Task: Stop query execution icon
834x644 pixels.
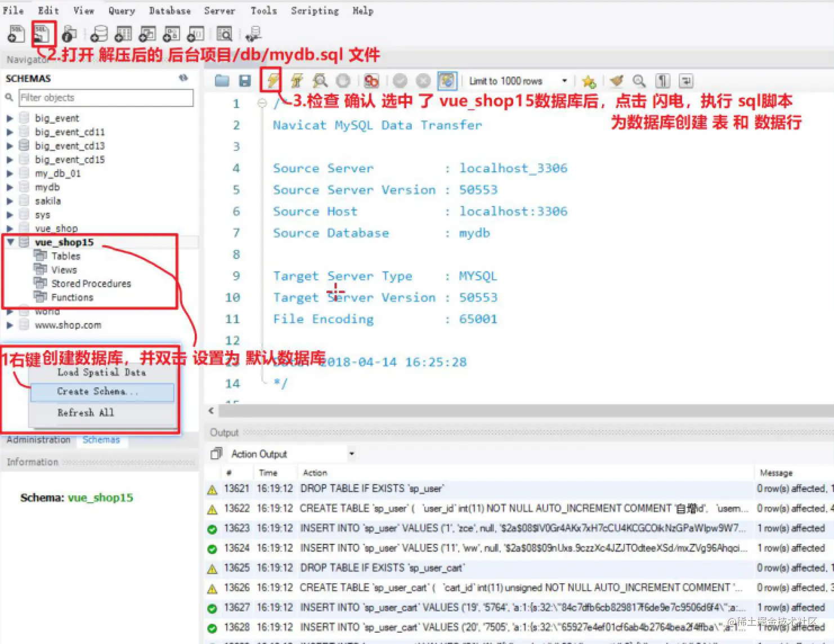Action: click(x=343, y=81)
